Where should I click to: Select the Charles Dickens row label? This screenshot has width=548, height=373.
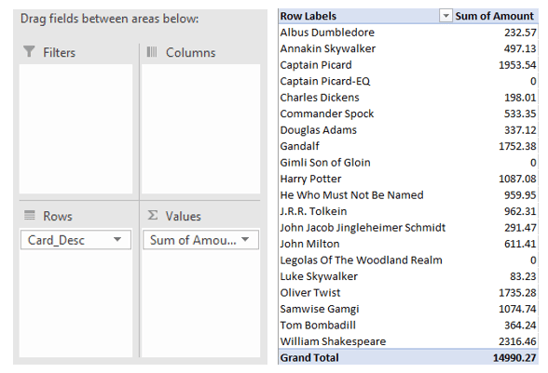319,97
